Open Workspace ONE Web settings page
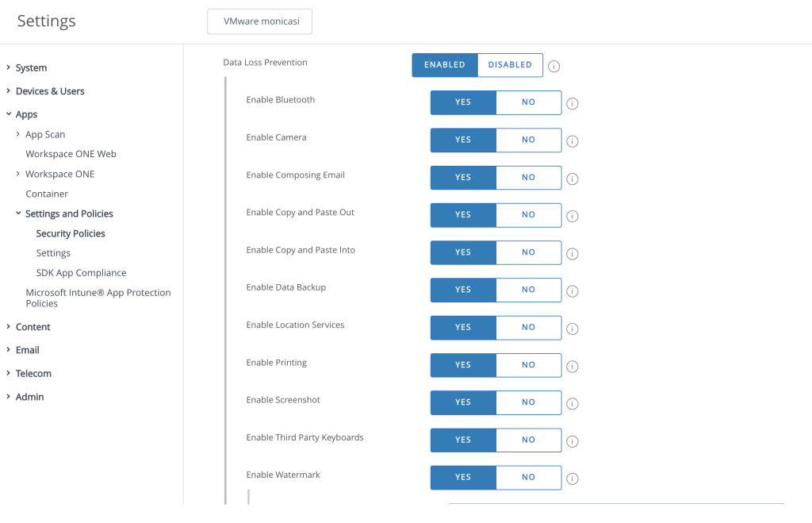Screen dimensions: 812x523 [x=71, y=154]
